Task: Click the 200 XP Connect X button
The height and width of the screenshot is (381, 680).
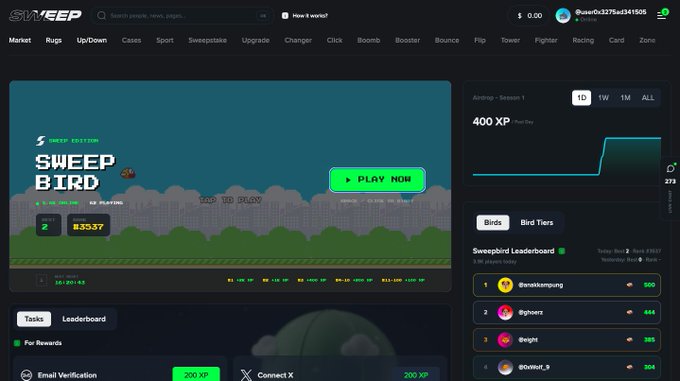Action: pyautogui.click(x=416, y=375)
